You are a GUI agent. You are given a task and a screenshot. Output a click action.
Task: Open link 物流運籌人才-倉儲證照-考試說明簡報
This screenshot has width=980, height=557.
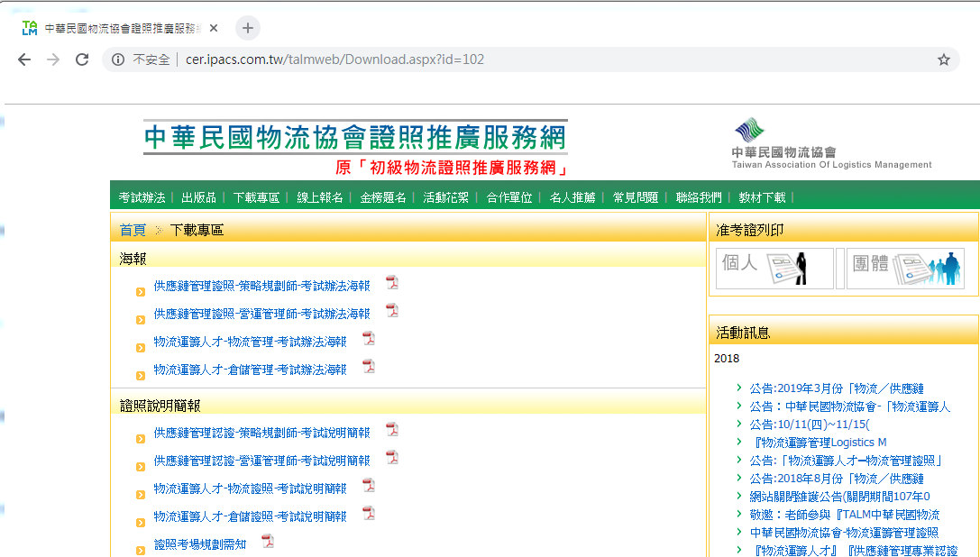coord(250,516)
